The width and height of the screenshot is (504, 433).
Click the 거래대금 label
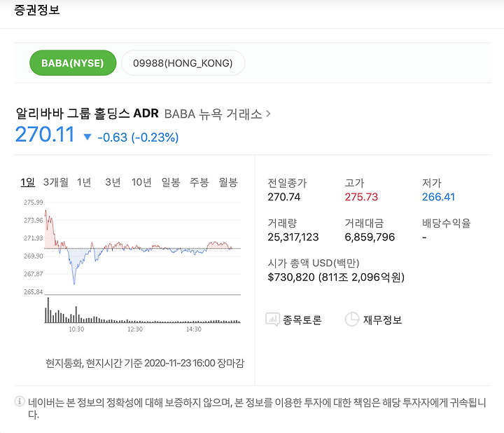pyautogui.click(x=364, y=223)
